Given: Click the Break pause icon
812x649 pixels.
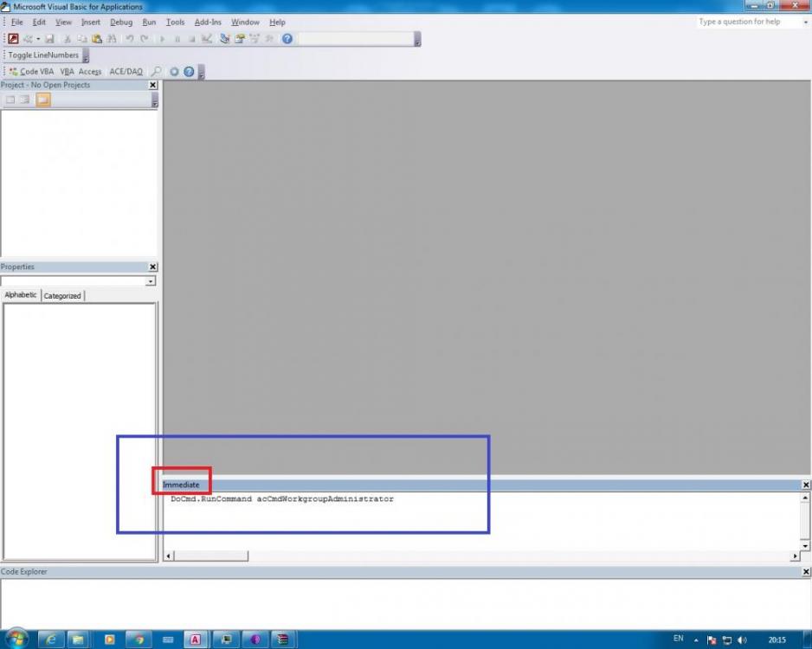Looking at the screenshot, I should click(177, 39).
